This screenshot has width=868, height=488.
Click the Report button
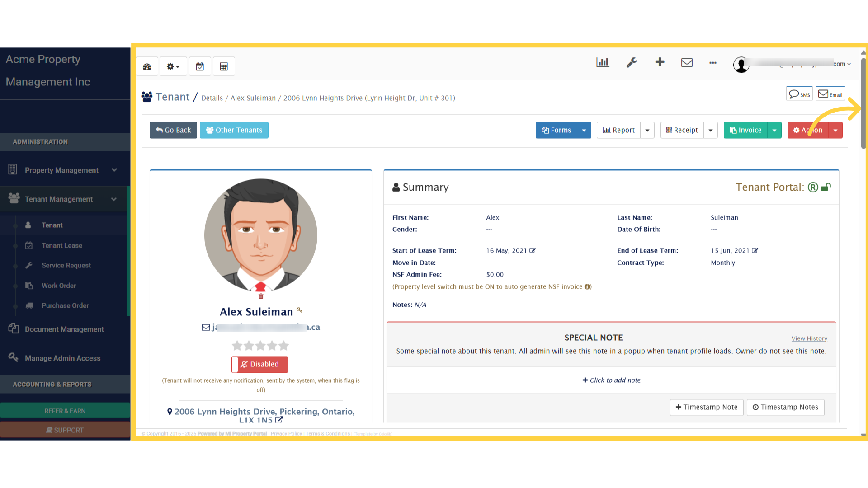coord(618,130)
